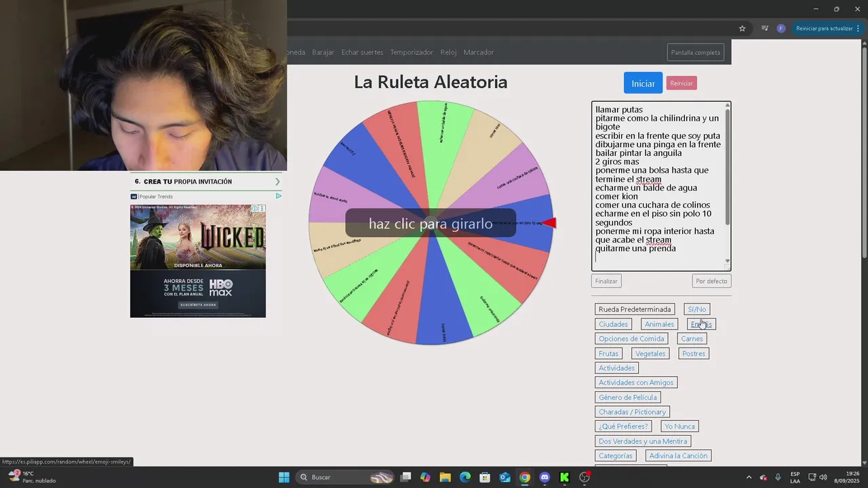Open Copilot from the taskbar
868x488 pixels.
(x=425, y=477)
